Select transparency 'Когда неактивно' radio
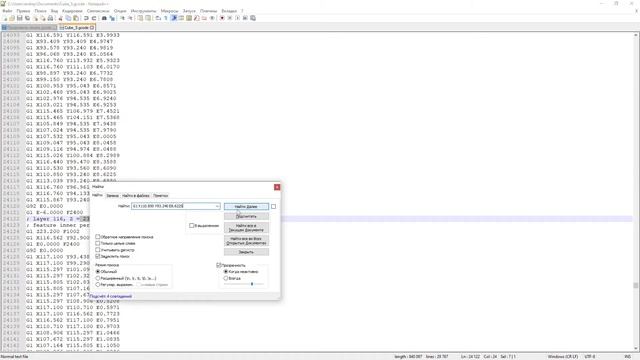 [226, 271]
